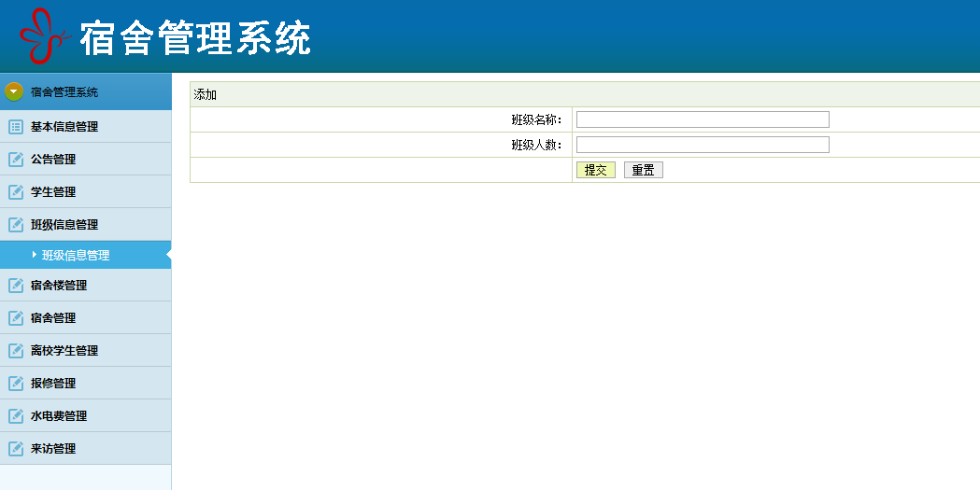Click the list icon beside 基本信息管理
The height and width of the screenshot is (490, 980).
pyautogui.click(x=16, y=127)
